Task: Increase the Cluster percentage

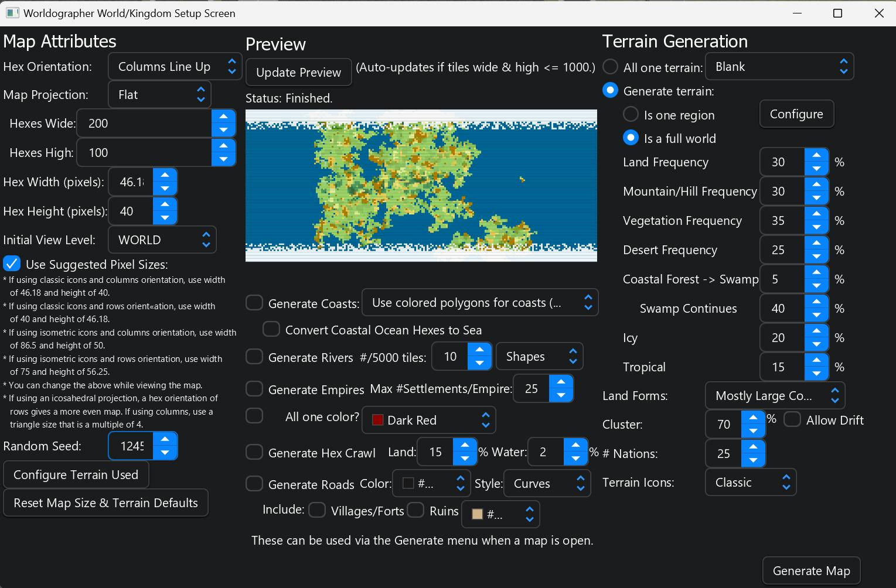Action: tap(754, 418)
